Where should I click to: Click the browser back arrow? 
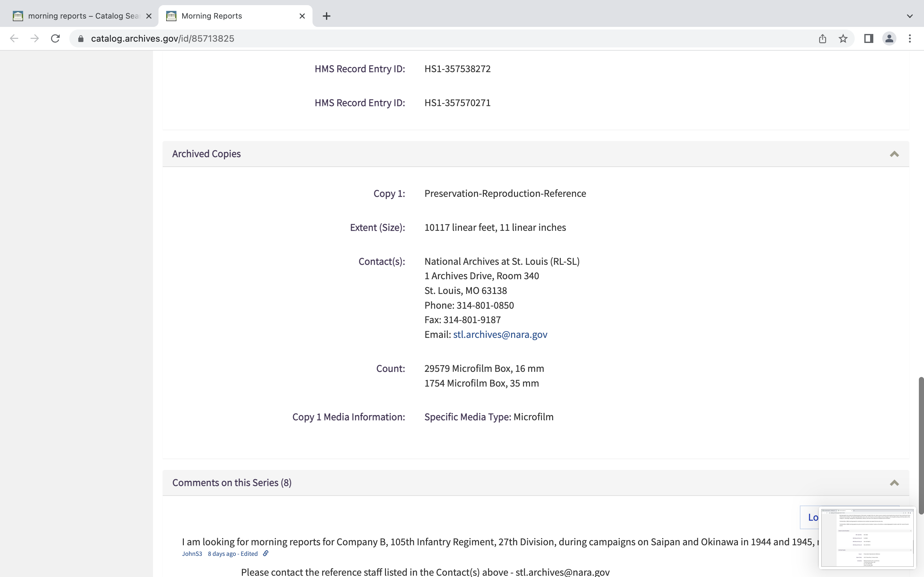click(x=14, y=38)
